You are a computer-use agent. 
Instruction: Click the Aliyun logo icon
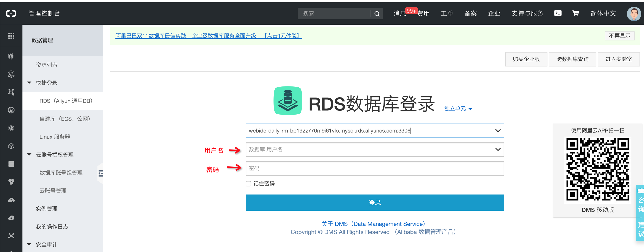pos(11,13)
